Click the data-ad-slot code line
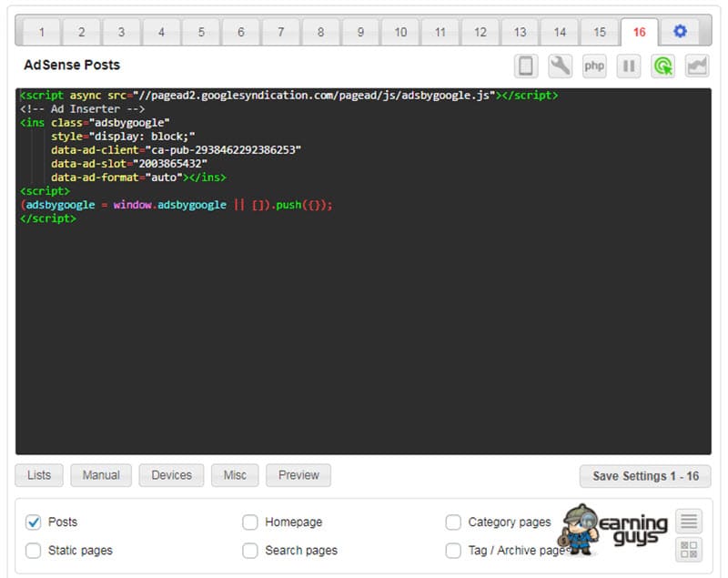The width and height of the screenshot is (728, 578). point(129,164)
